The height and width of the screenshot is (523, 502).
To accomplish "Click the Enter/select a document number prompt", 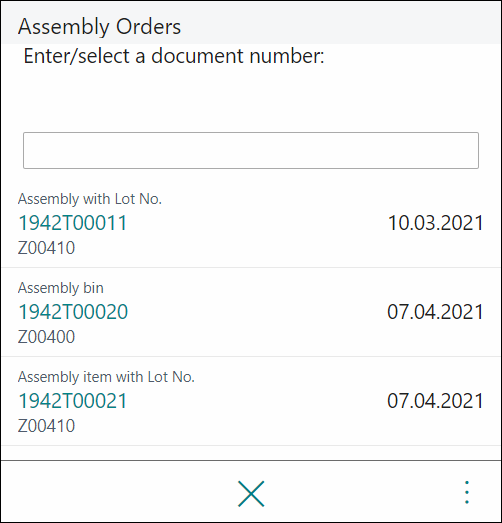I will [174, 56].
